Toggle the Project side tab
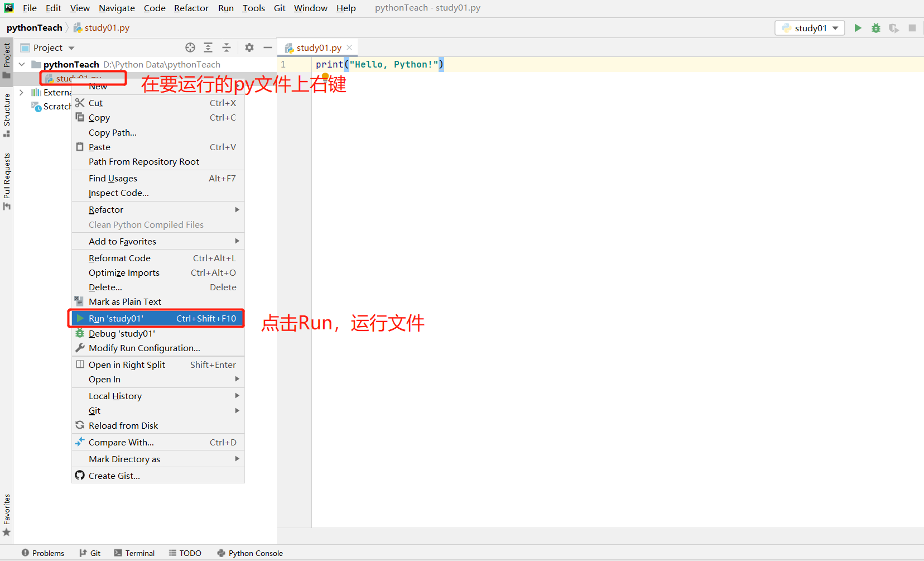 click(7, 61)
